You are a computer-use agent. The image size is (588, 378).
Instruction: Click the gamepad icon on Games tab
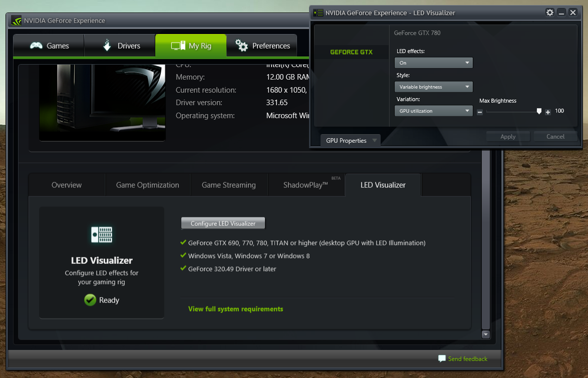click(37, 46)
